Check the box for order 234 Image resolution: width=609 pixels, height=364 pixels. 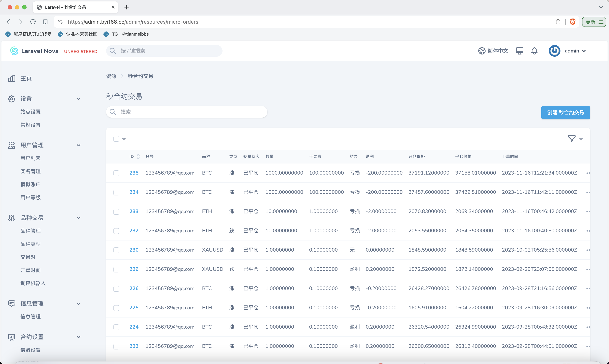[x=116, y=192]
